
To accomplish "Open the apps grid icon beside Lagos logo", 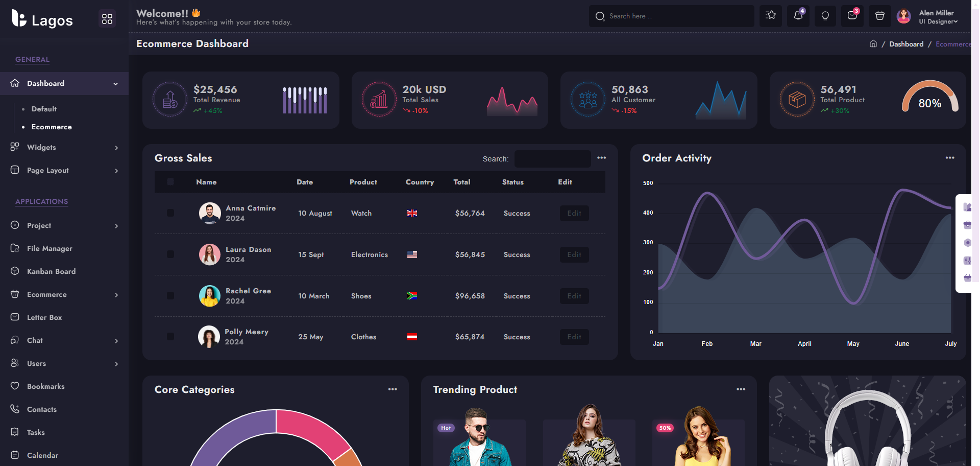I will click(x=107, y=18).
